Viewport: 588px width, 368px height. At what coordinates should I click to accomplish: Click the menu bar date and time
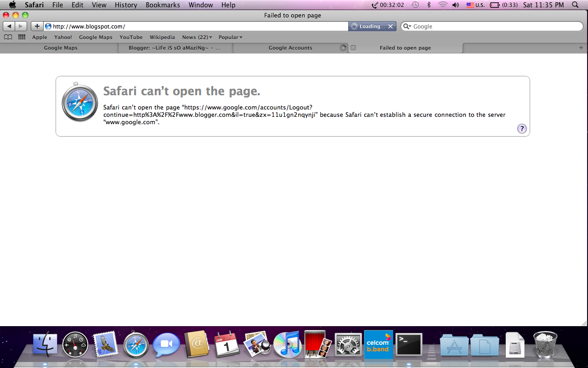pyautogui.click(x=543, y=5)
